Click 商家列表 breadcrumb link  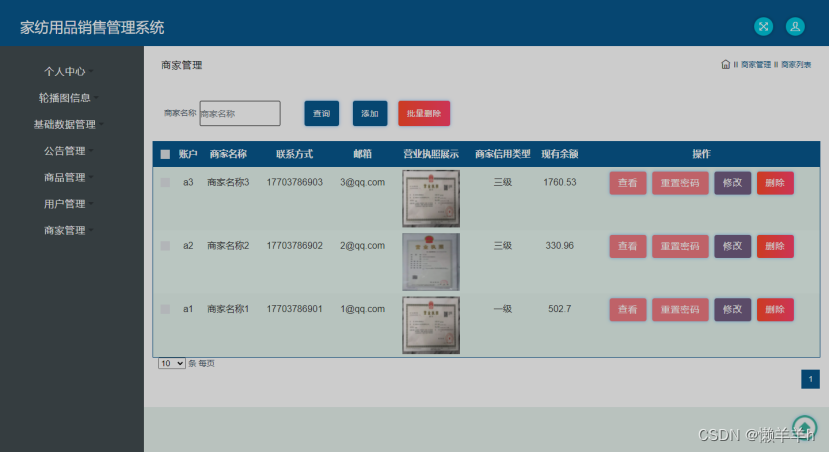click(x=796, y=65)
